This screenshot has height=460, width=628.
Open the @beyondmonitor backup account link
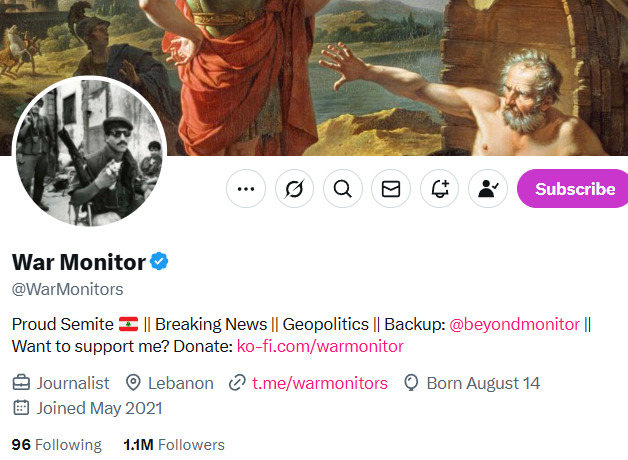[514, 324]
